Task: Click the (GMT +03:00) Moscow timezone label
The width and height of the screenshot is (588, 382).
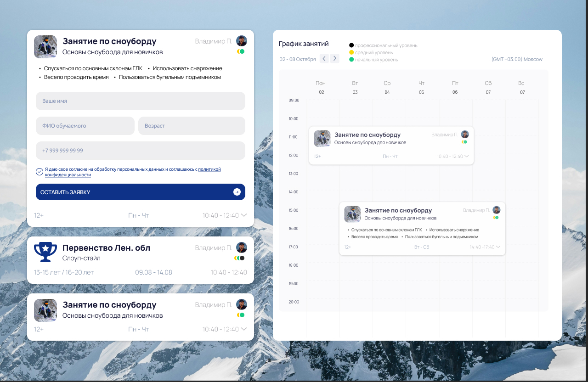Action: [517, 59]
